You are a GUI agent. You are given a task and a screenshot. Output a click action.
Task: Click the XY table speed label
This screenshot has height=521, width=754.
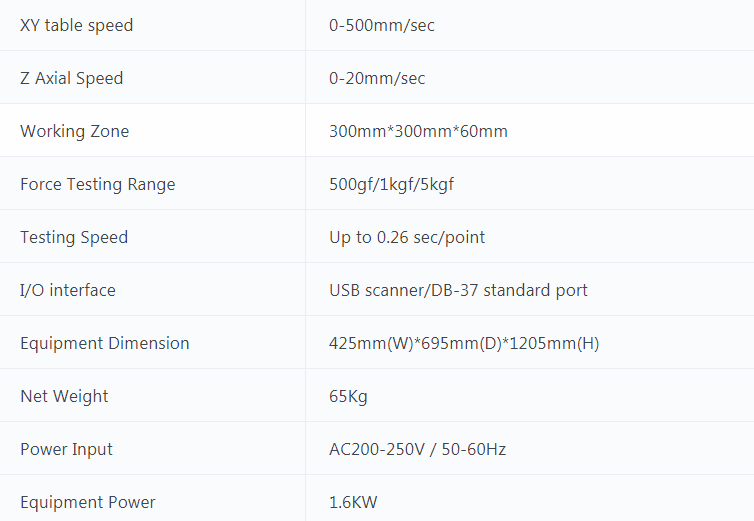point(76,25)
